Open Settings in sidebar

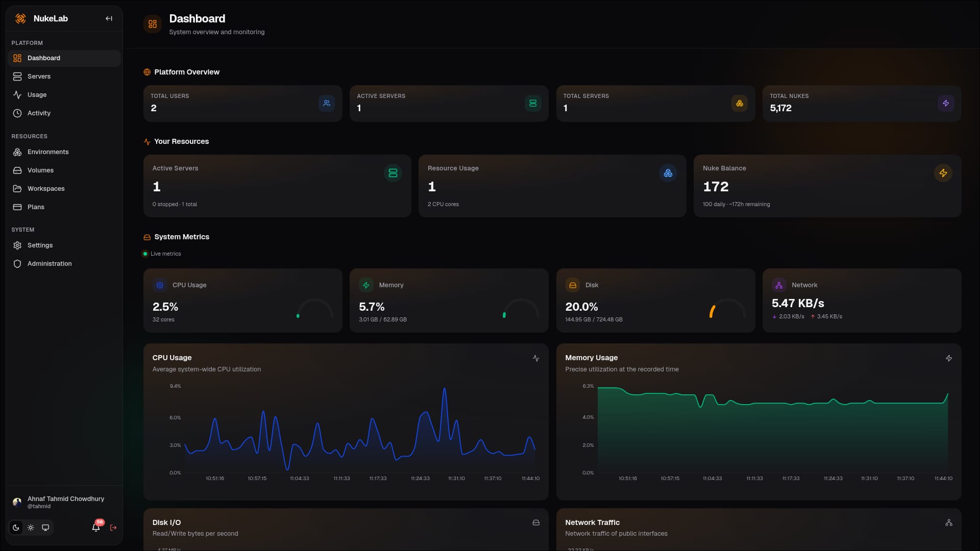[x=64, y=245]
